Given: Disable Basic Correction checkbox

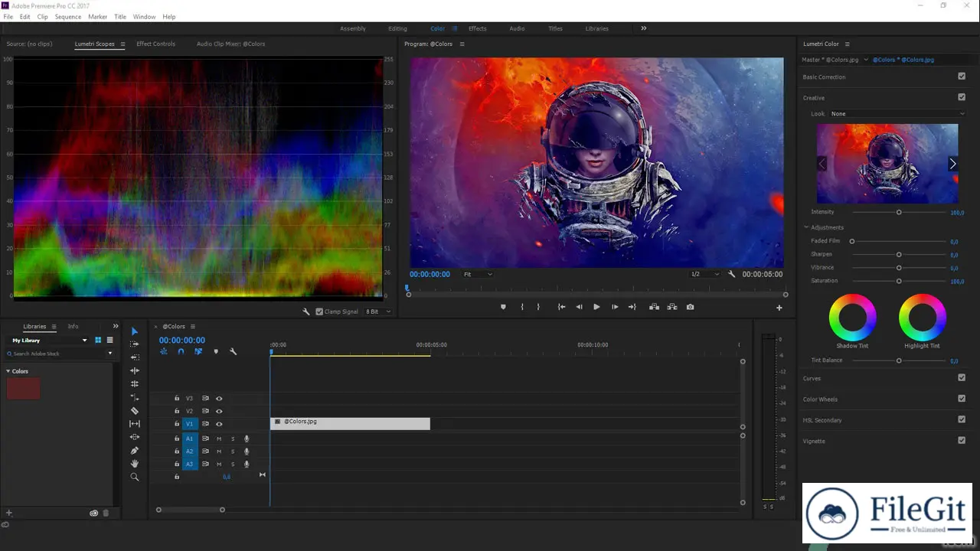Looking at the screenshot, I should [x=962, y=77].
